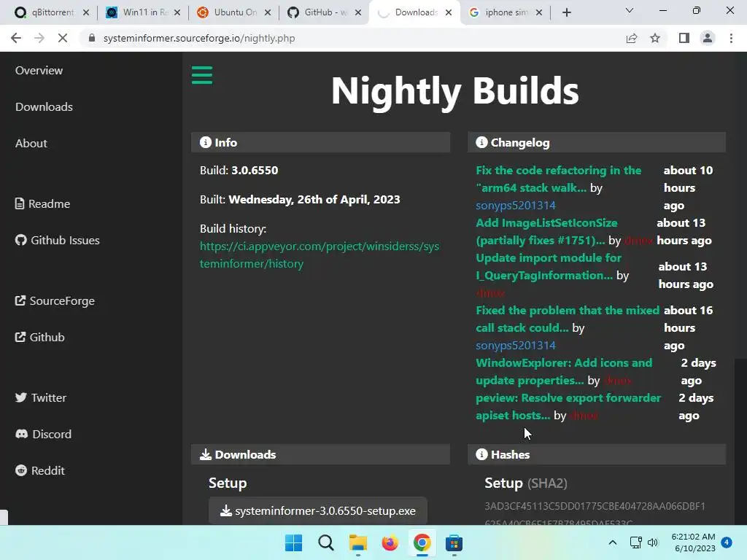Open the notification badge in the tray
This screenshot has height=560, width=747.
(727, 542)
